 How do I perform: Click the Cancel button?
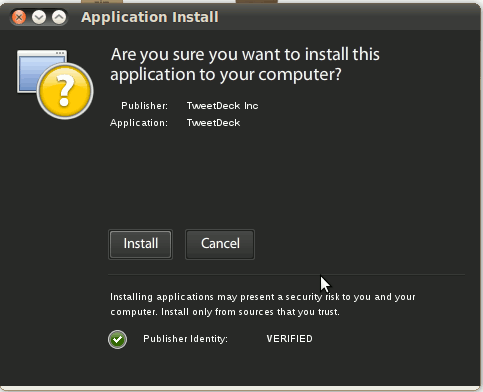point(220,244)
